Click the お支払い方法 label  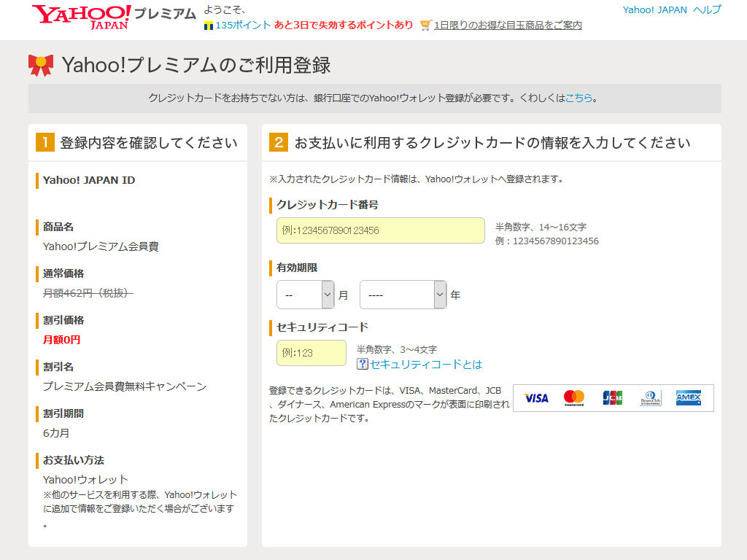(x=74, y=460)
